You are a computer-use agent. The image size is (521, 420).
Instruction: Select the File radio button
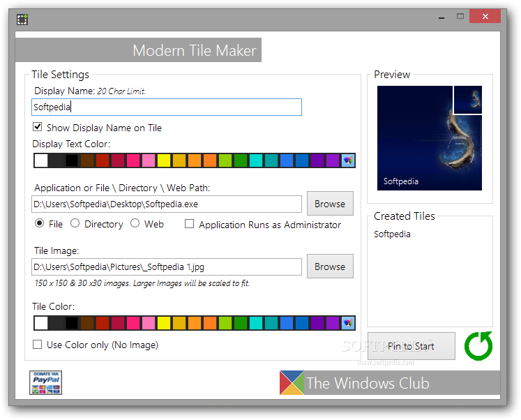click(x=39, y=223)
